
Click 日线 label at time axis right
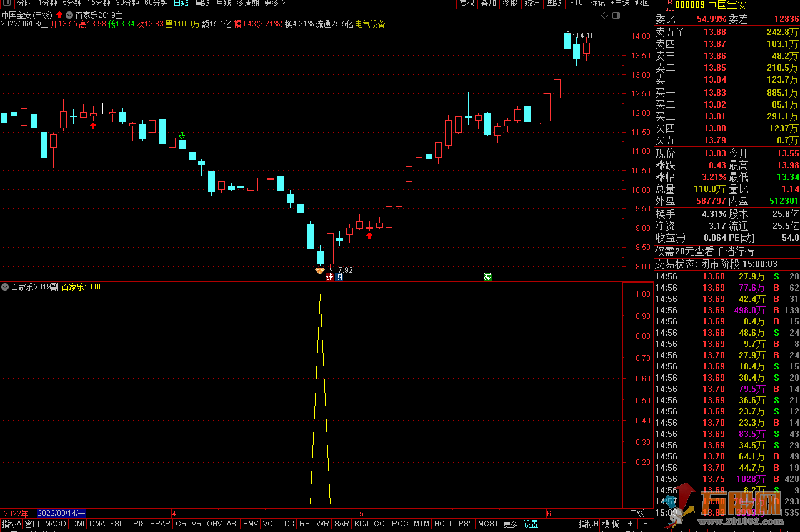[637, 513]
